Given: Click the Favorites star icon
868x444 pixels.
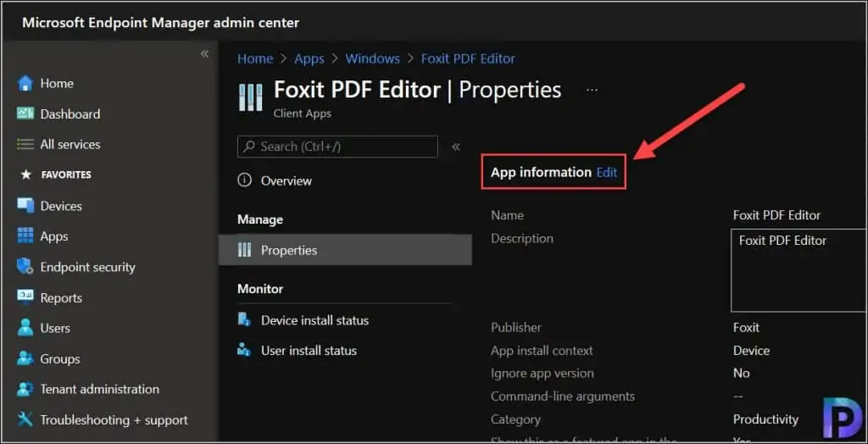Looking at the screenshot, I should coord(25,175).
